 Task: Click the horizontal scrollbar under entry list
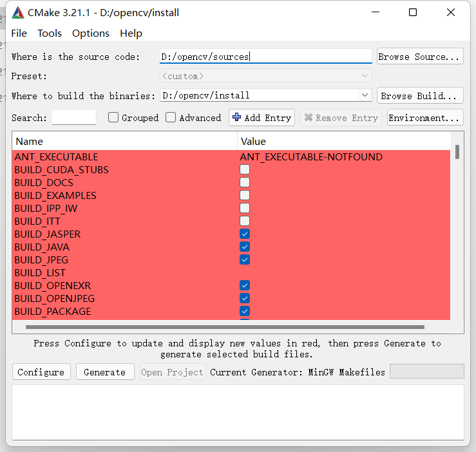(225, 327)
